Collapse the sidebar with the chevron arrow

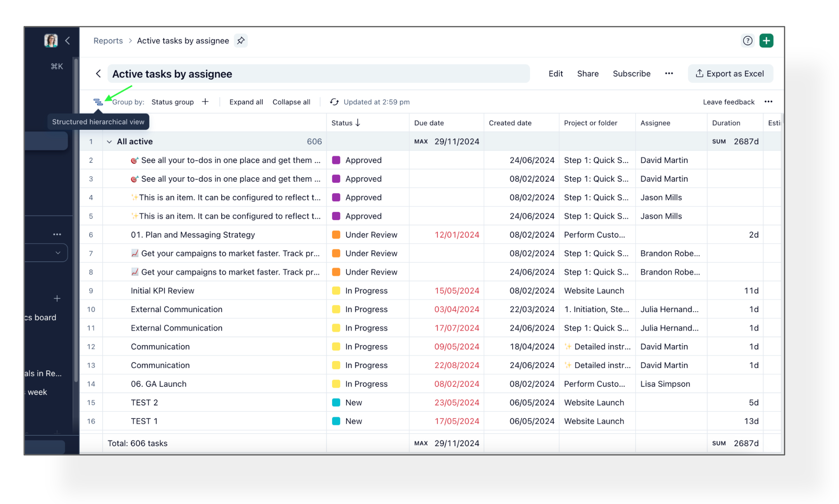[x=68, y=41]
